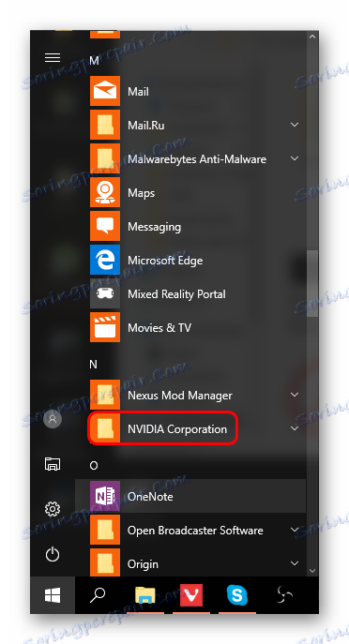Select the OneNote text label
The image size is (349, 644).
pos(150,497)
